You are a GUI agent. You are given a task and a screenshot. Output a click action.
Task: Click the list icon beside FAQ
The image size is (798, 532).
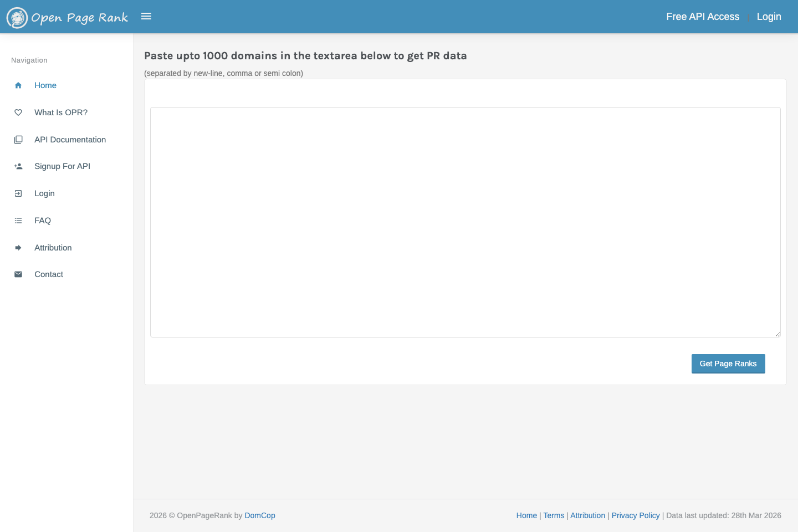tap(18, 221)
